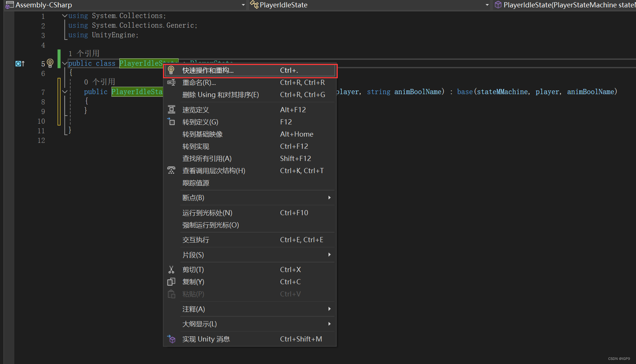Click line number 4 in the gutter
636x364 pixels.
coord(43,45)
